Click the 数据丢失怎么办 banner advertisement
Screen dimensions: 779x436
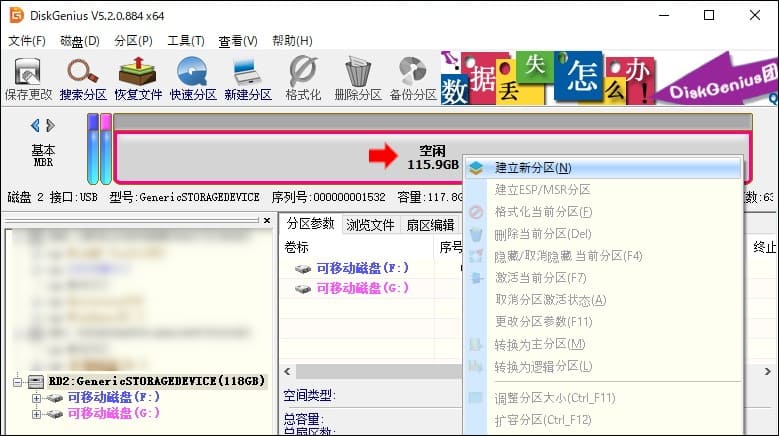tap(609, 78)
